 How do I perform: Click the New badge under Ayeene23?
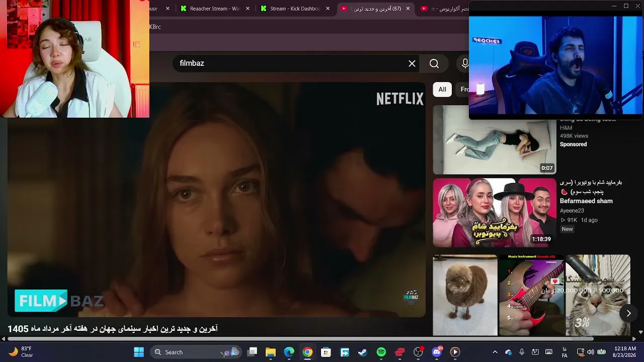tap(567, 229)
